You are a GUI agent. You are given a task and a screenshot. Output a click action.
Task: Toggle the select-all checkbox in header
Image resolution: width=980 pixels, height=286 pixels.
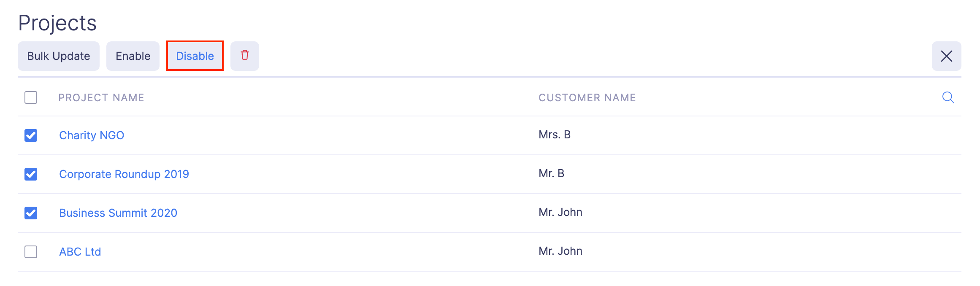click(x=31, y=97)
